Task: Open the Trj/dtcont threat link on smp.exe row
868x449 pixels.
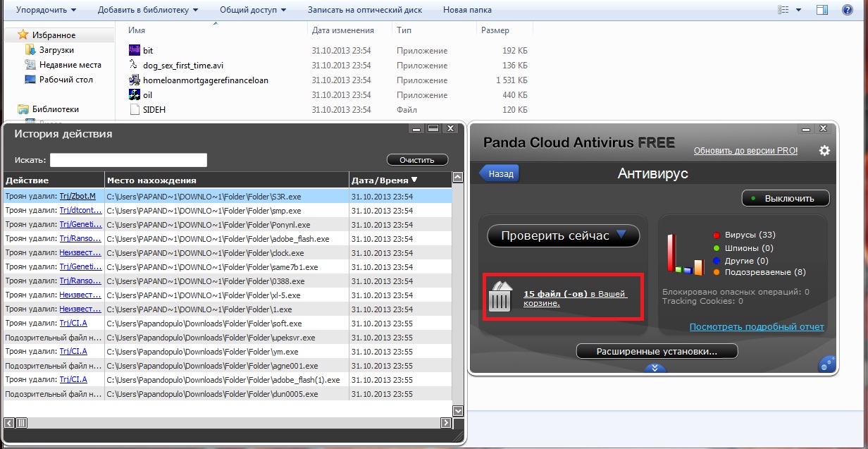Action: pyautogui.click(x=80, y=210)
